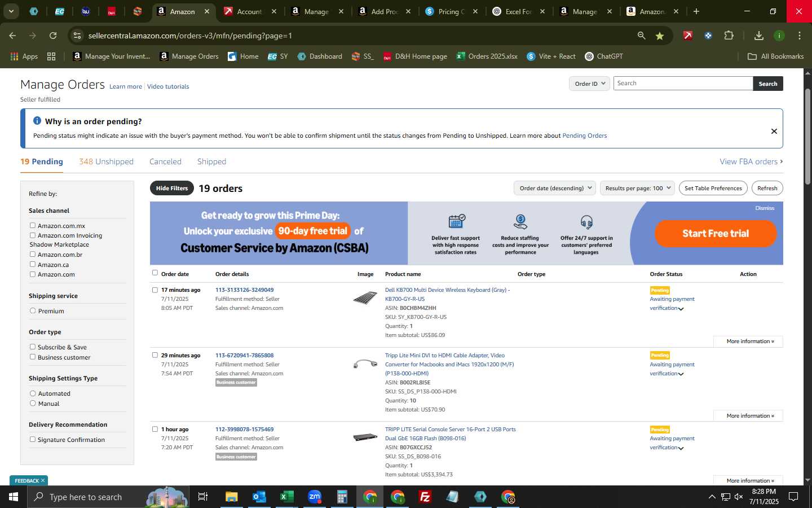Image resolution: width=812 pixels, height=508 pixels.
Task: Open Chrome downloads icon
Action: 759,36
